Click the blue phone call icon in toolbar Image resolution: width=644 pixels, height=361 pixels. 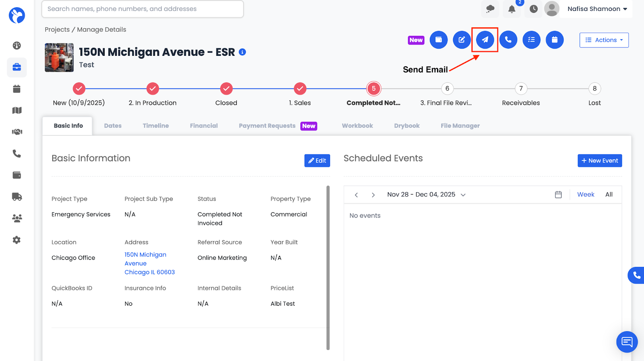[x=508, y=40]
